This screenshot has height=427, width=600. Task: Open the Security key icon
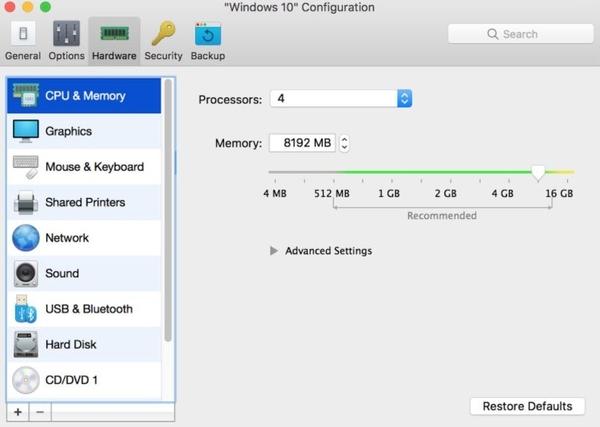click(163, 34)
